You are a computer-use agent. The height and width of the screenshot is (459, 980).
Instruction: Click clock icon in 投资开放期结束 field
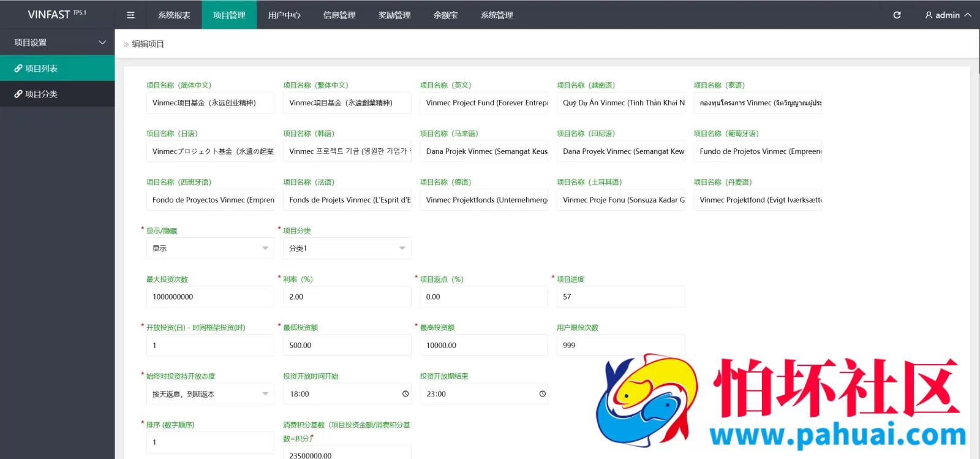click(x=542, y=394)
